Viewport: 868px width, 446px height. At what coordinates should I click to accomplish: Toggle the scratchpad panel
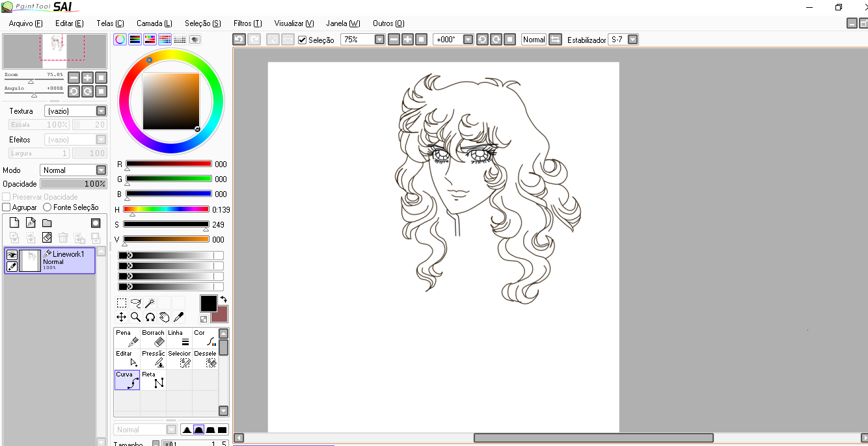pyautogui.click(x=195, y=39)
